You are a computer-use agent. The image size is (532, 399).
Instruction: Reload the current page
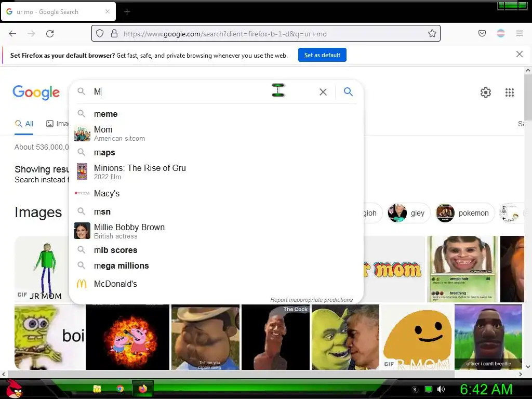(x=50, y=34)
